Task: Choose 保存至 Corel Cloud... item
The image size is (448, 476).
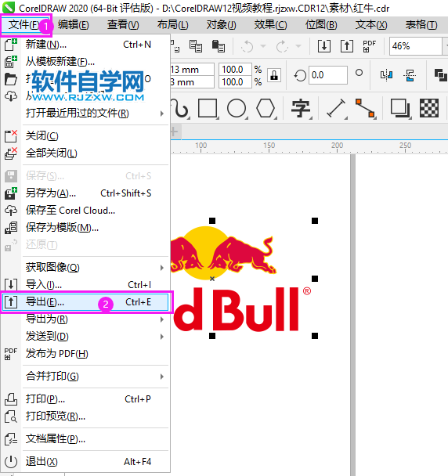Action: pos(85,211)
